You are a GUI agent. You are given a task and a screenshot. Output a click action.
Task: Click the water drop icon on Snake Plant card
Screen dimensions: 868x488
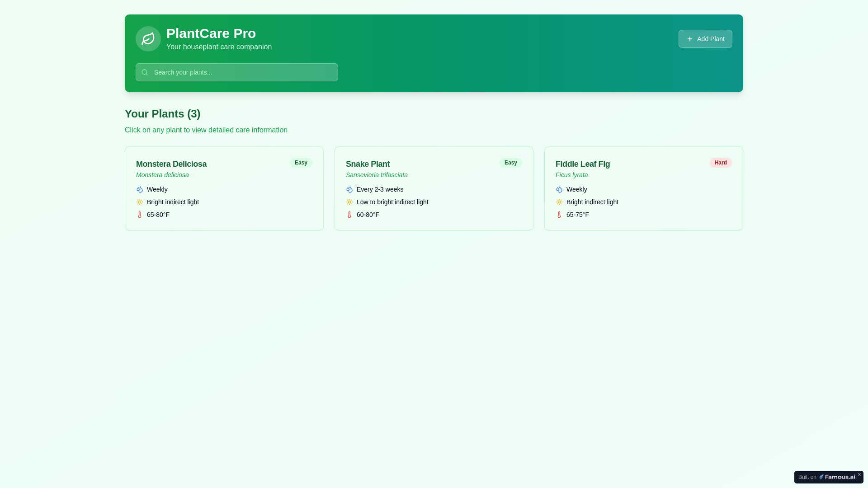tap(349, 189)
